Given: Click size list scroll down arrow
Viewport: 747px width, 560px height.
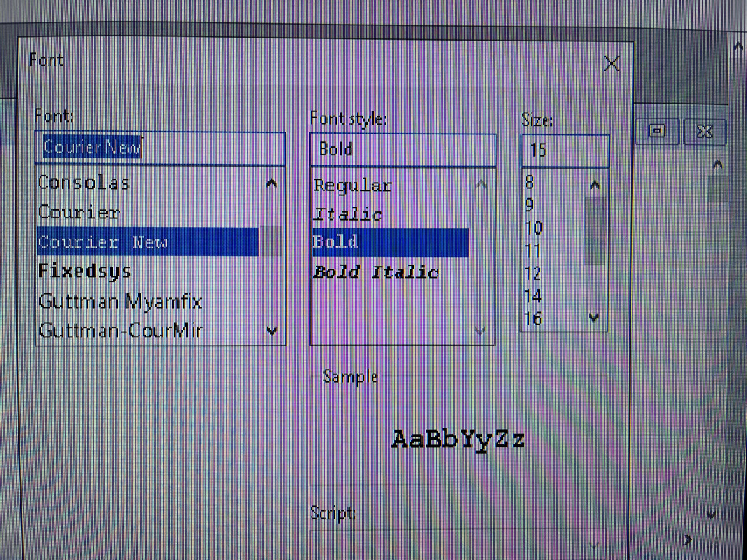Looking at the screenshot, I should tap(594, 317).
